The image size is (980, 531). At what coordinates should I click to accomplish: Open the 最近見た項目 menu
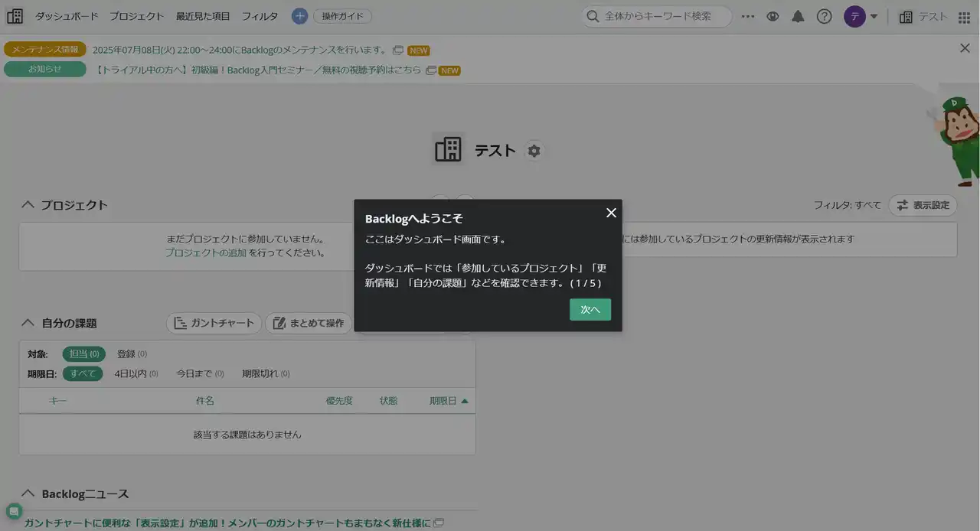pos(203,16)
